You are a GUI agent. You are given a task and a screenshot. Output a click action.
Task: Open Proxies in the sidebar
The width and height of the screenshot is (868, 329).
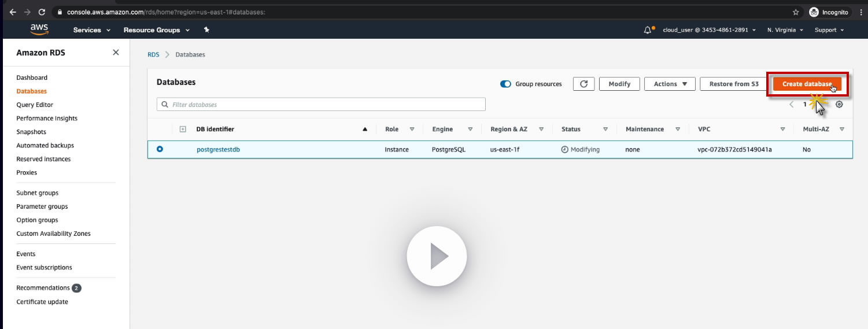coord(27,172)
